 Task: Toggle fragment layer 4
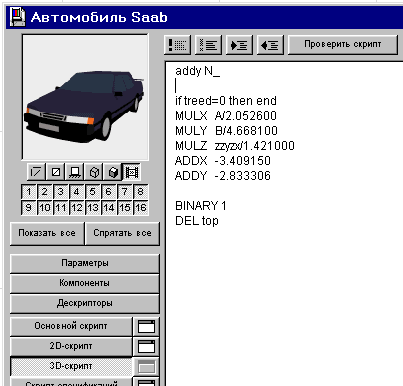77,192
